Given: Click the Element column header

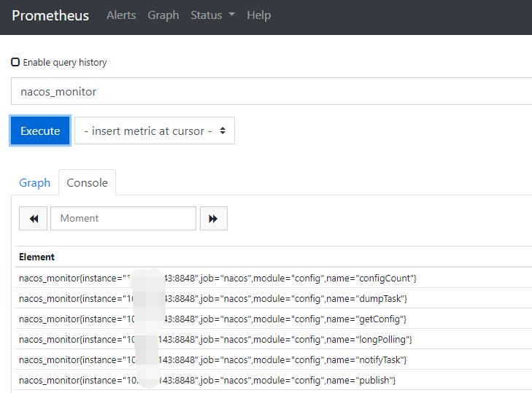Looking at the screenshot, I should pyautogui.click(x=36, y=257).
